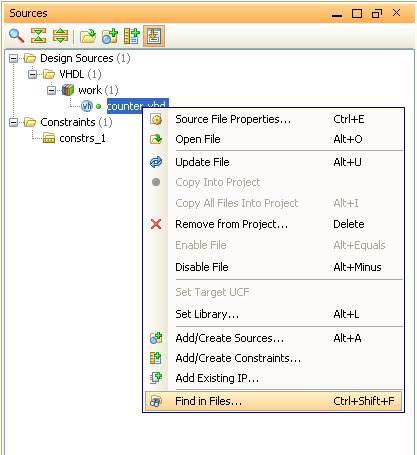Float the Sources panel with restore button
Viewport: 417px width, 455px height.
pyautogui.click(x=377, y=14)
